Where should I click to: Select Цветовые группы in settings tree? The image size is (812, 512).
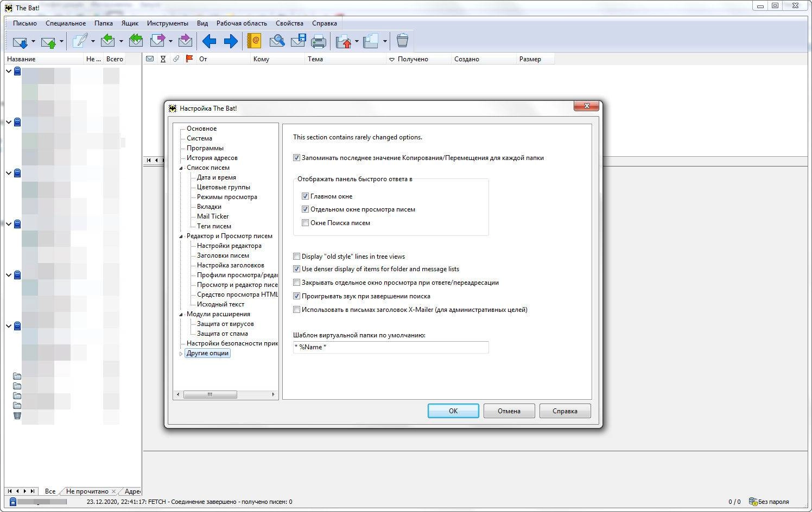[x=224, y=187]
